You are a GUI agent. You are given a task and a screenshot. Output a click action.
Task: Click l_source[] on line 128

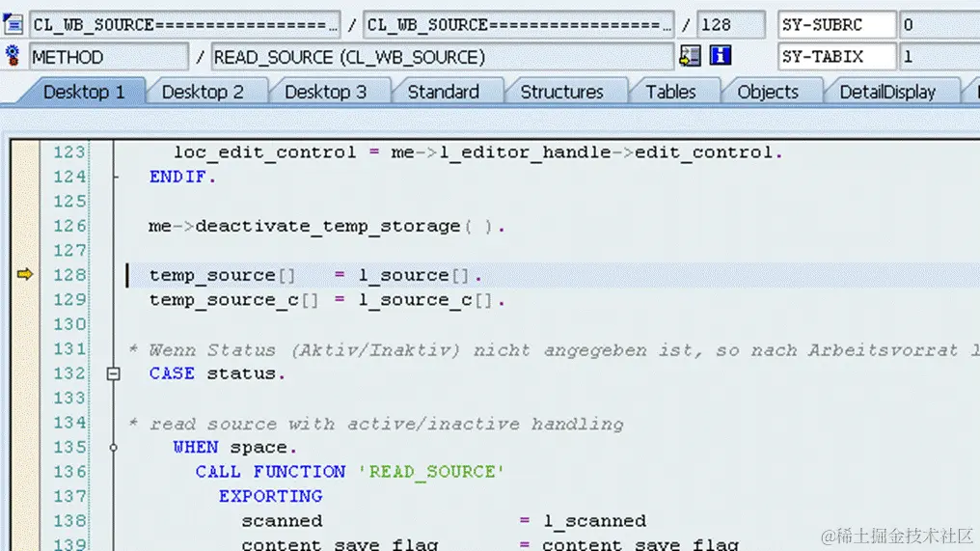click(413, 275)
